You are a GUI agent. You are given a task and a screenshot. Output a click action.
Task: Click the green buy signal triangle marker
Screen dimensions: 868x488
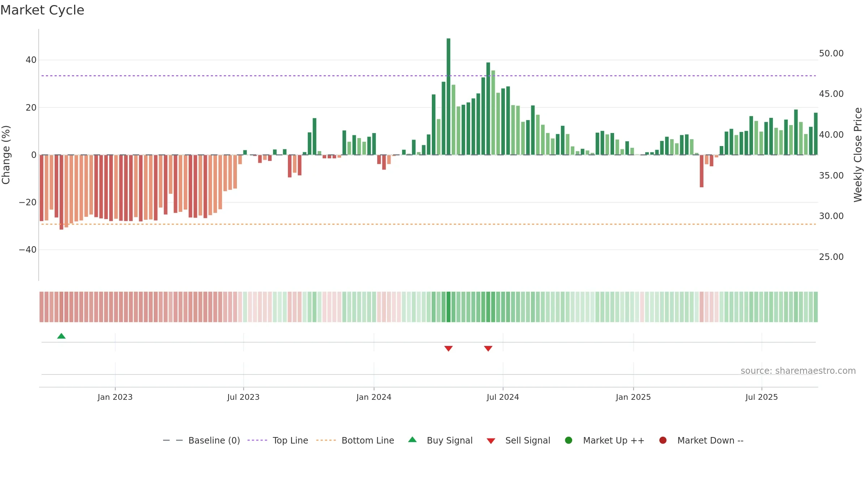coord(61,336)
